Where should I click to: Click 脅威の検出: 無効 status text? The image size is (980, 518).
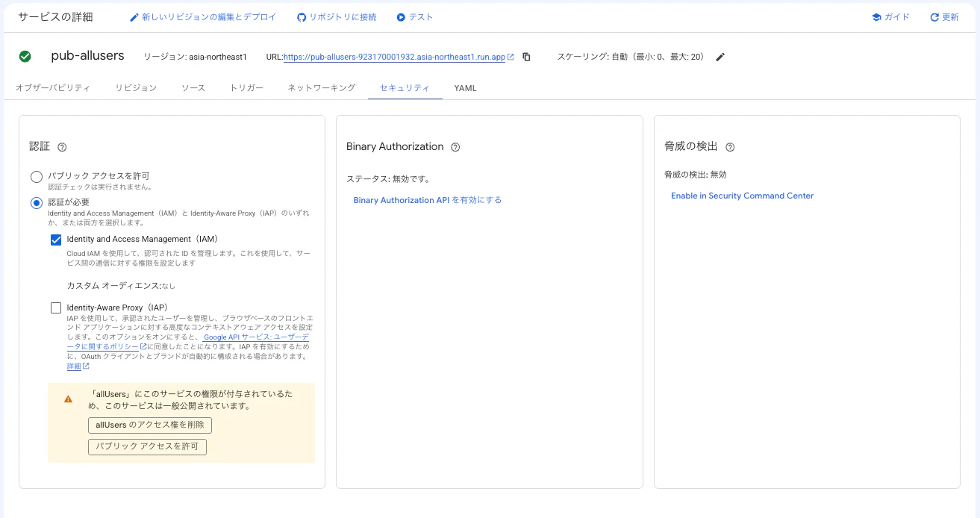696,175
